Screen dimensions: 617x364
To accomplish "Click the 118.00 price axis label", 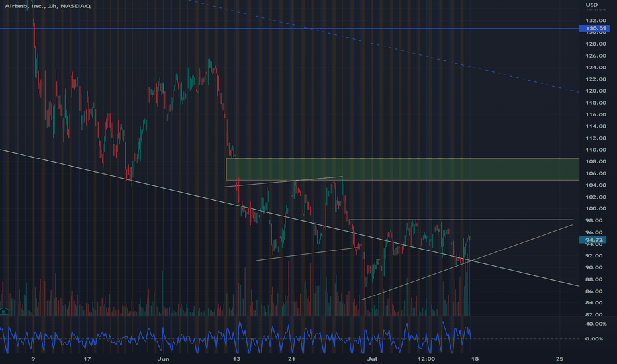I will click(595, 103).
